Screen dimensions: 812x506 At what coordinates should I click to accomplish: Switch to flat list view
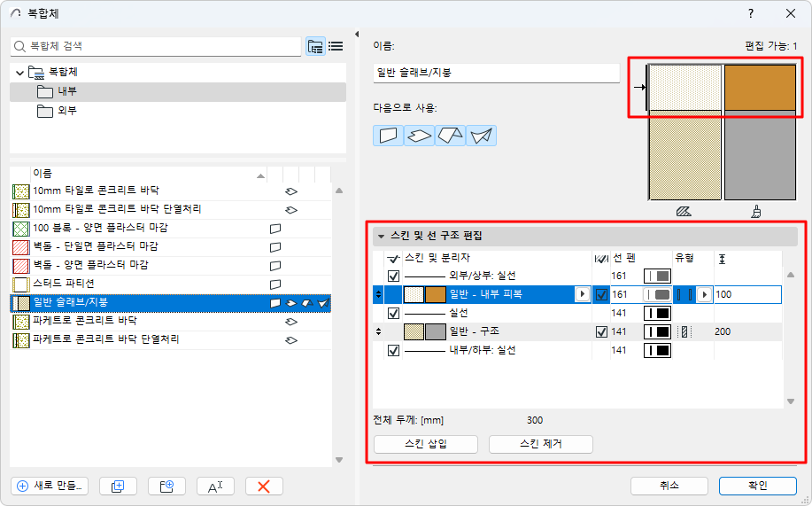(336, 46)
